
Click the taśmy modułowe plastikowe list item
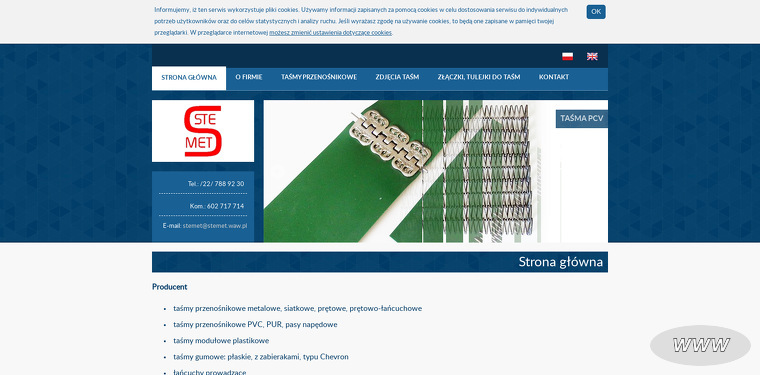point(221,341)
